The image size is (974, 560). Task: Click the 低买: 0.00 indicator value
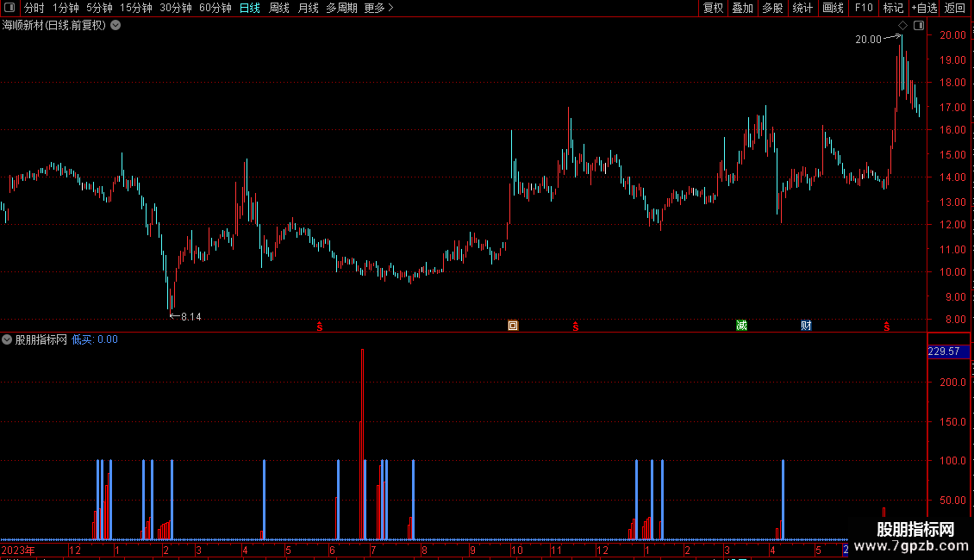point(95,339)
